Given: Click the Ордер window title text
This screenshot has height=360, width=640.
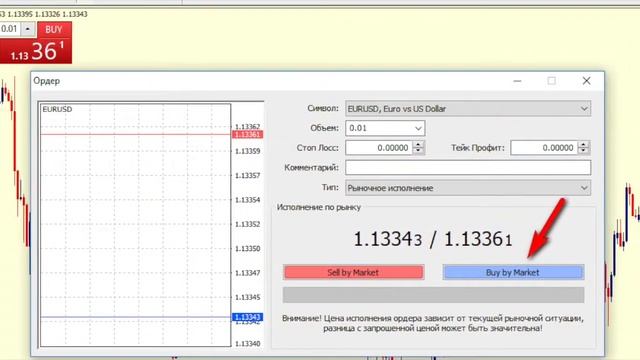Looking at the screenshot, I should tap(47, 81).
